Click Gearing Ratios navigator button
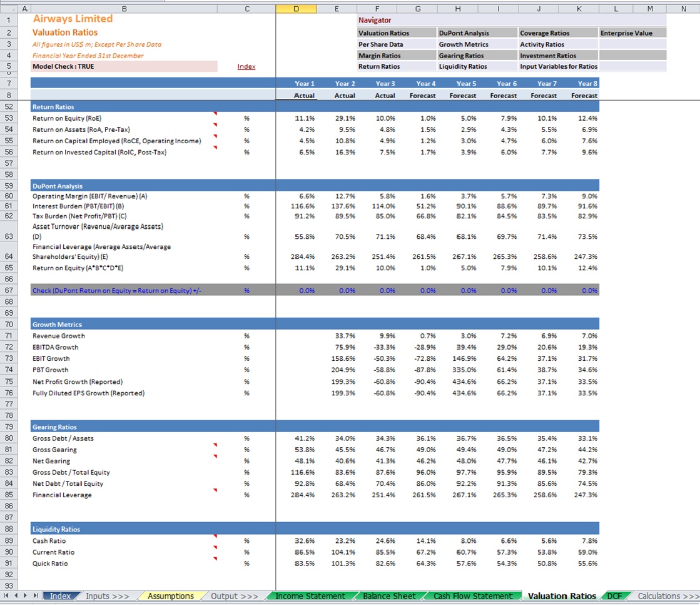The width and height of the screenshot is (700, 606). [x=477, y=55]
